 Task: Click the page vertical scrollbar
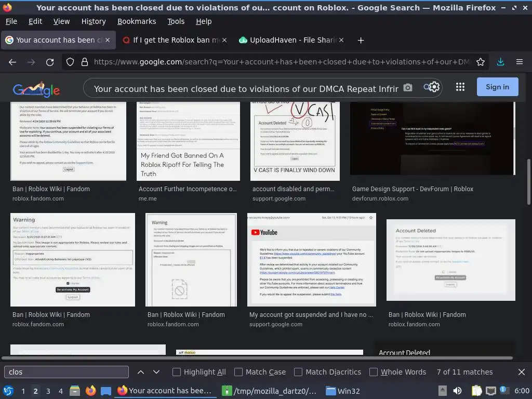[x=528, y=182]
